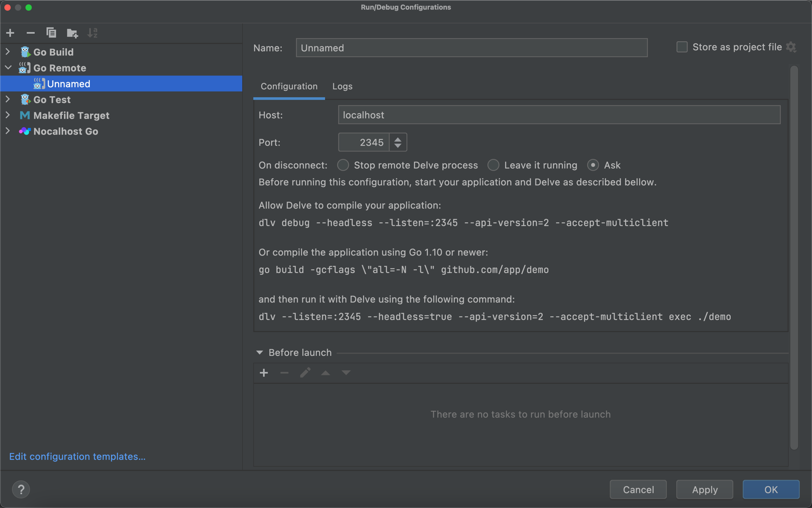Click the Copy Configuration icon
This screenshot has width=812, height=508.
coord(51,33)
